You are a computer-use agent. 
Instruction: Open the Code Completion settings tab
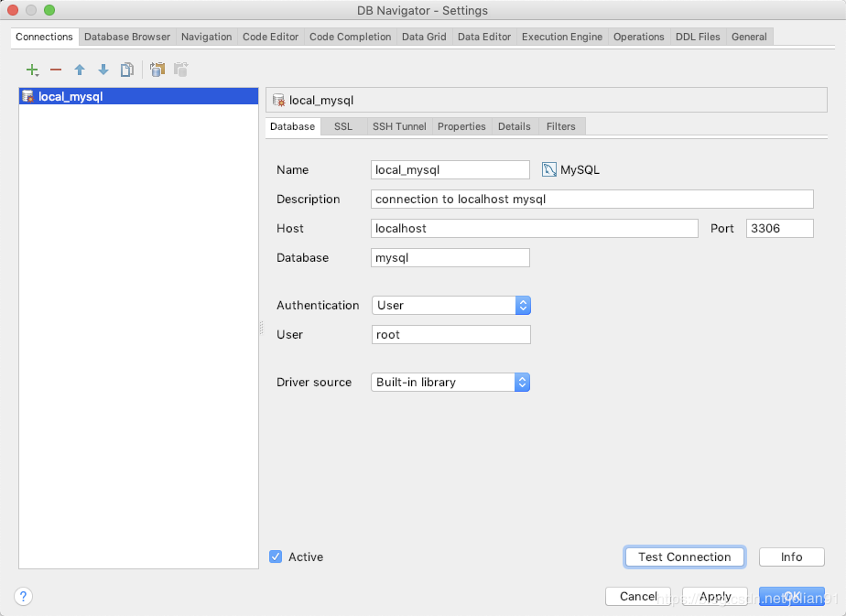[x=348, y=37]
